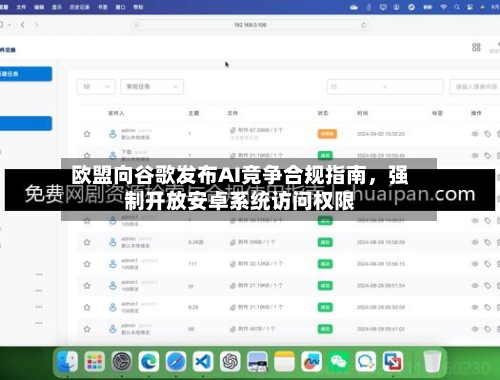The height and width of the screenshot is (380, 500).
Task: Open tag editor for the 15:32:20 task
Action: [x=487, y=134]
